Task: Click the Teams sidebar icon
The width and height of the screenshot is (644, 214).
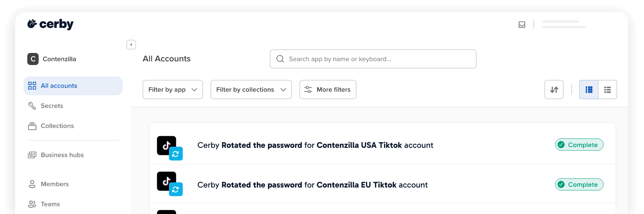Action: pyautogui.click(x=32, y=204)
